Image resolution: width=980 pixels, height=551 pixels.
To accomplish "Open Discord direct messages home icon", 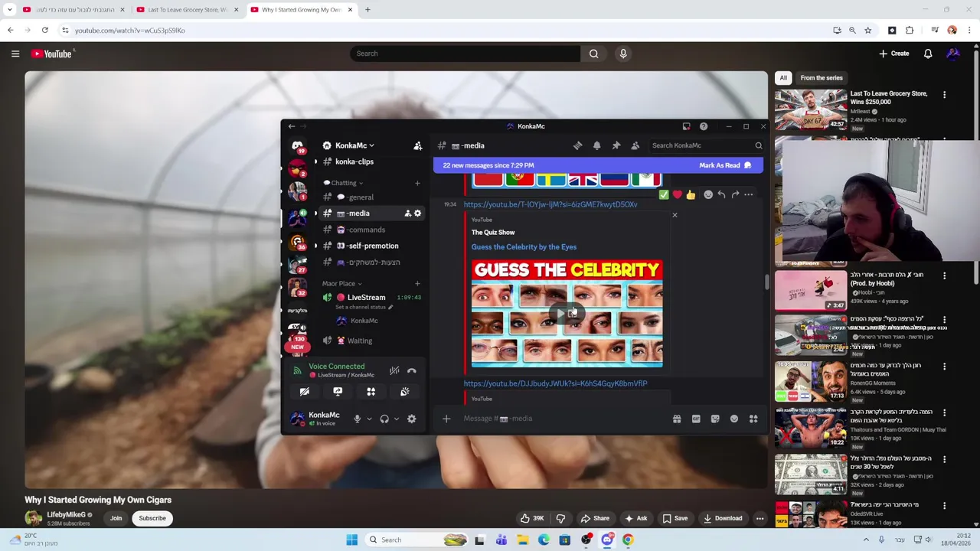I will click(x=297, y=145).
